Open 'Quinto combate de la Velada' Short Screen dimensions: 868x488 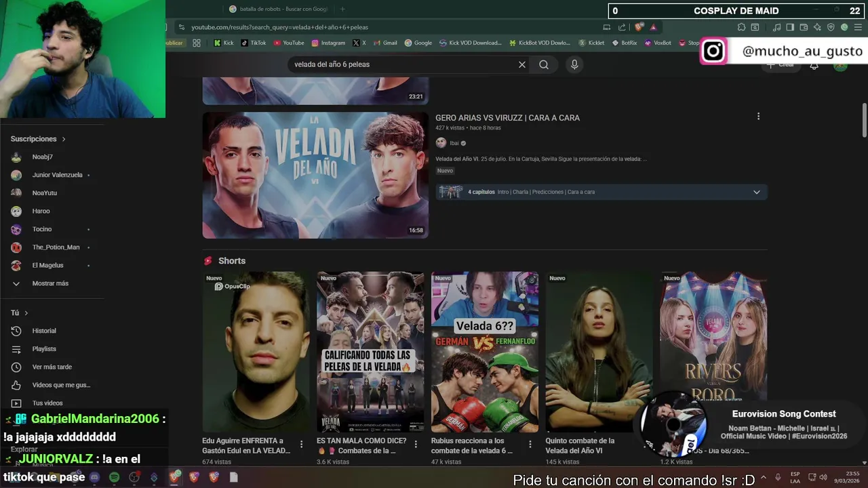(599, 352)
